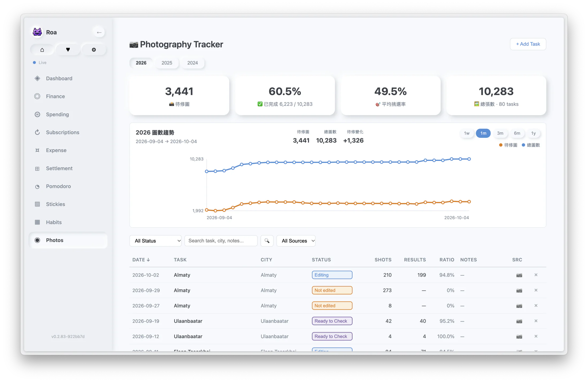Sort table by the DATE column header
588x382 pixels.
pos(141,260)
